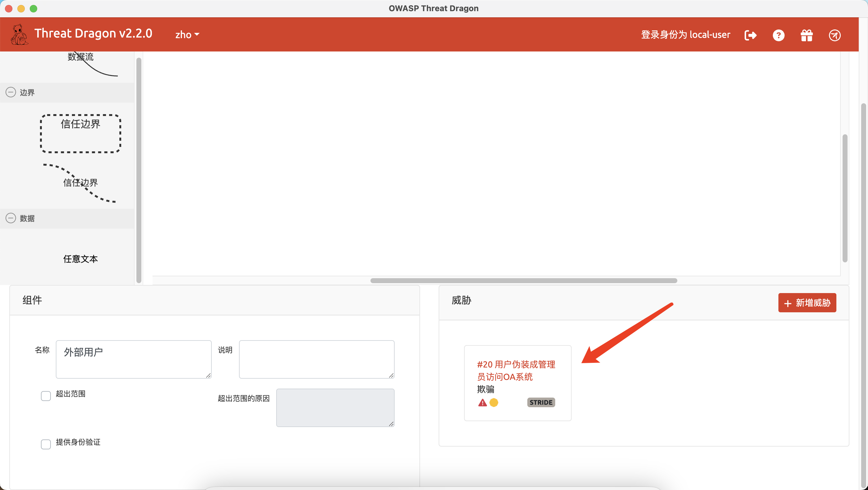The height and width of the screenshot is (490, 868).
Task: Select the dashed rectangular 信任边界 stencil
Action: click(x=80, y=133)
